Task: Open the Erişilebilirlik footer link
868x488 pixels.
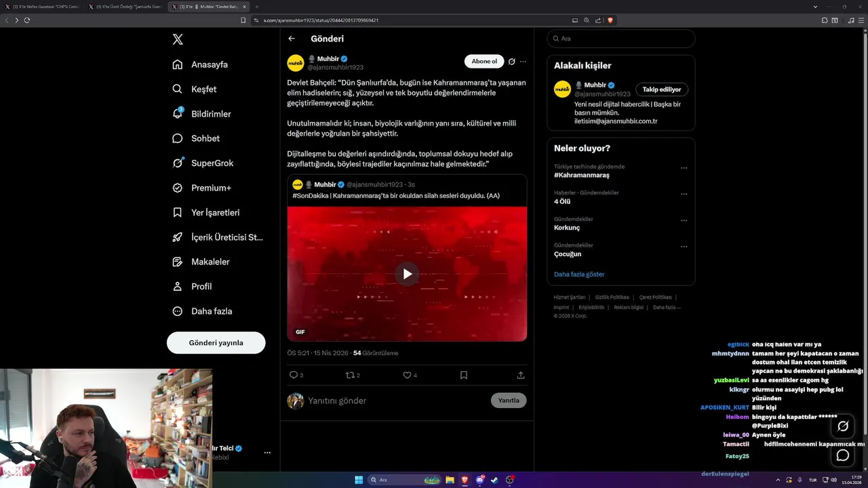Action: click(592, 307)
